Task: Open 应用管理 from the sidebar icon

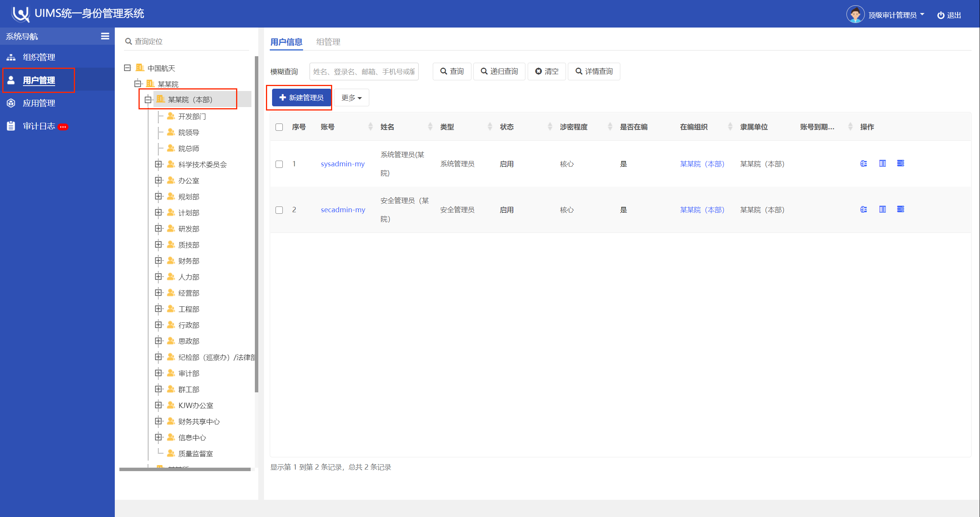Action: [11, 103]
